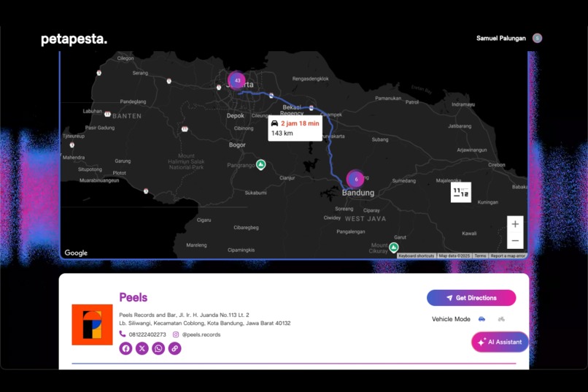
Task: Click the WEST JAVA label on the map
Action: pos(365,219)
